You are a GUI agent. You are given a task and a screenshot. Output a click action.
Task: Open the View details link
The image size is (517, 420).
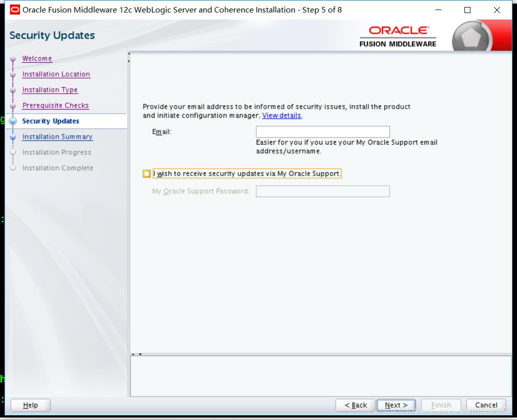point(281,115)
